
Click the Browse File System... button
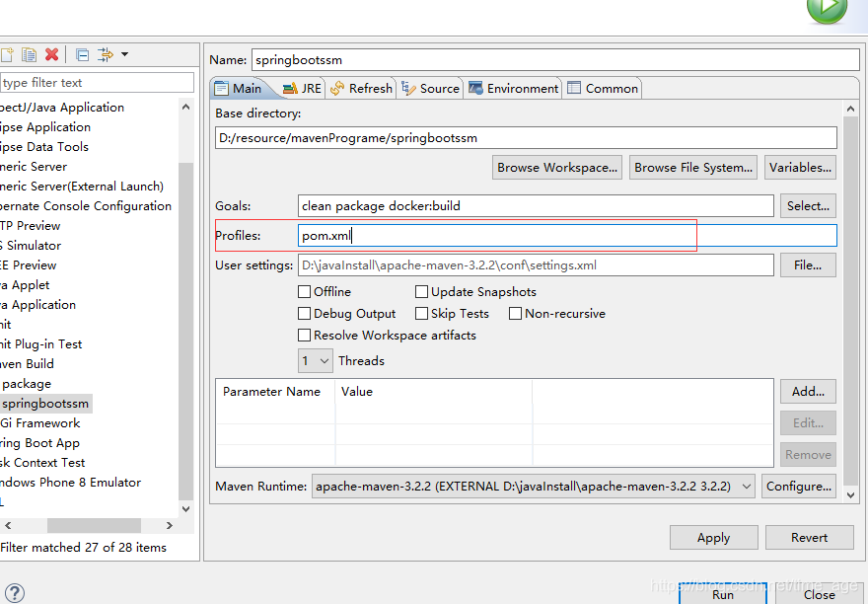pos(693,168)
